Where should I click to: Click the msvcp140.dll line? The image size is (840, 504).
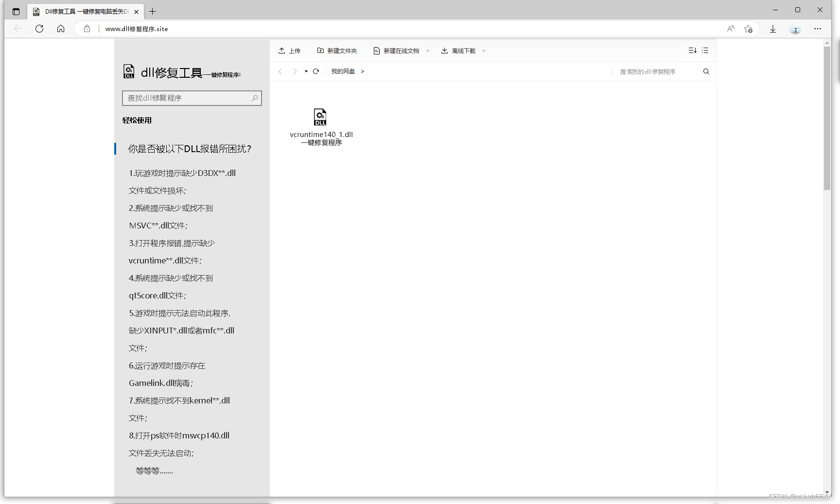179,435
